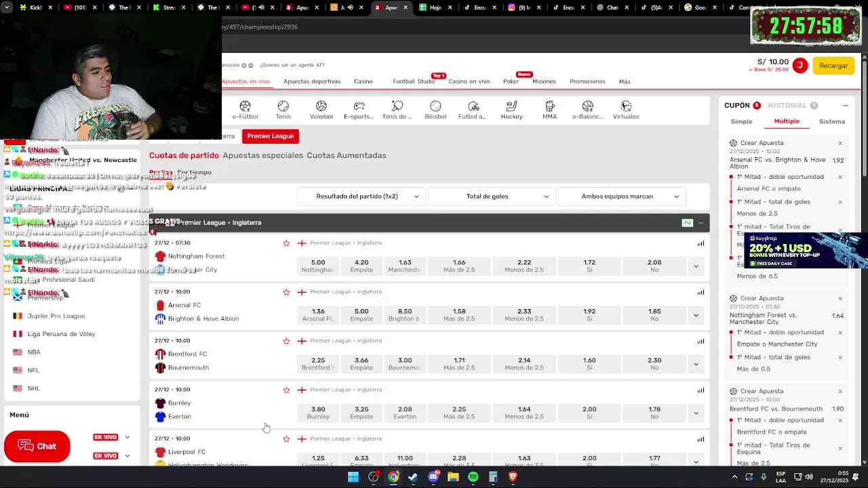This screenshot has height=488, width=868.
Task: Favorite the Liverpool FC match star
Action: [286, 439]
